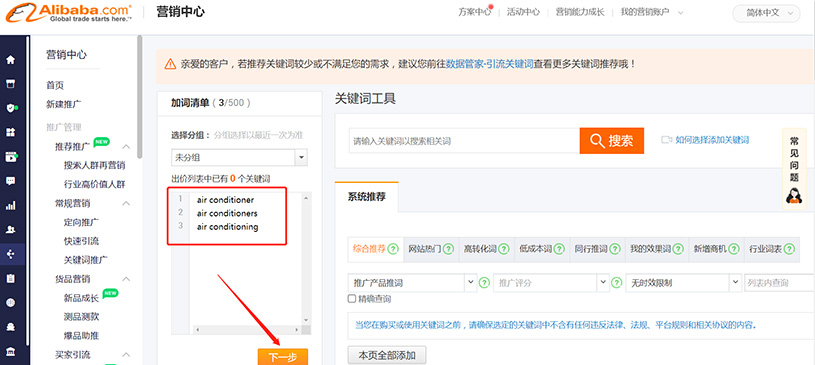Select the keyword "air conditioners" row
Image resolution: width=815 pixels, height=365 pixels.
coord(227,213)
